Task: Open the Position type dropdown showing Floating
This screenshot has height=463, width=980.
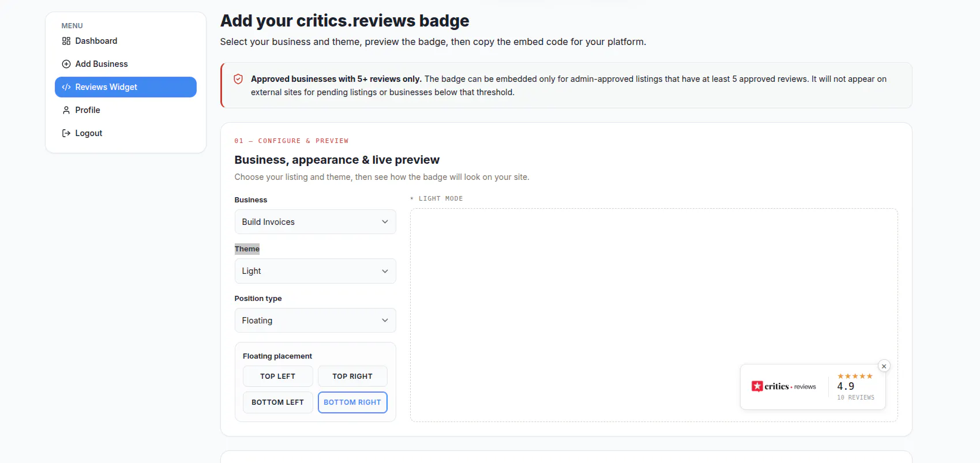Action: click(x=315, y=321)
